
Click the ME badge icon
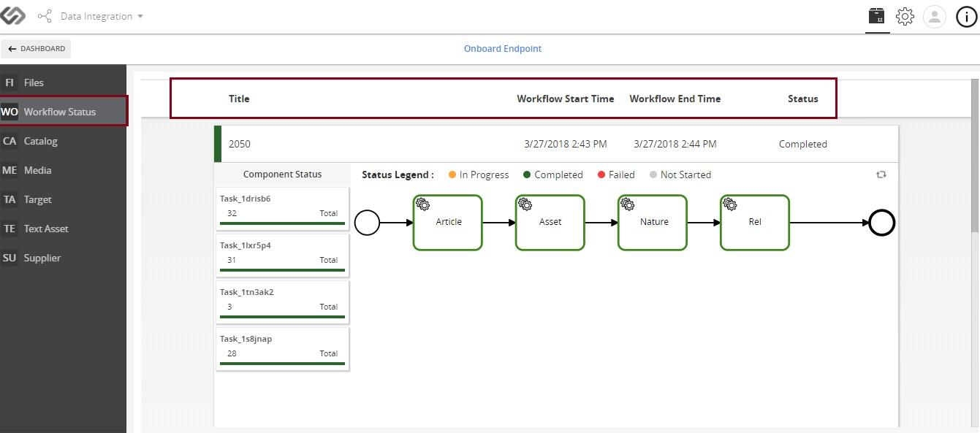tap(10, 170)
